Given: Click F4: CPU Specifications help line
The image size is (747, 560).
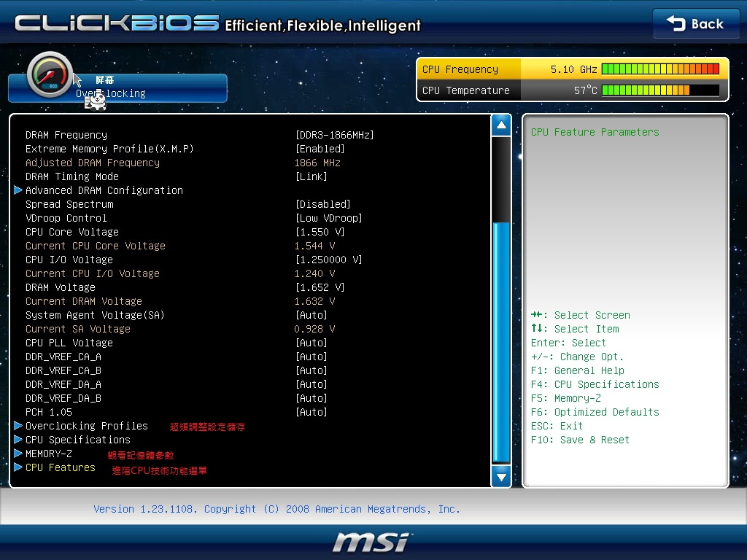Looking at the screenshot, I should 595,384.
